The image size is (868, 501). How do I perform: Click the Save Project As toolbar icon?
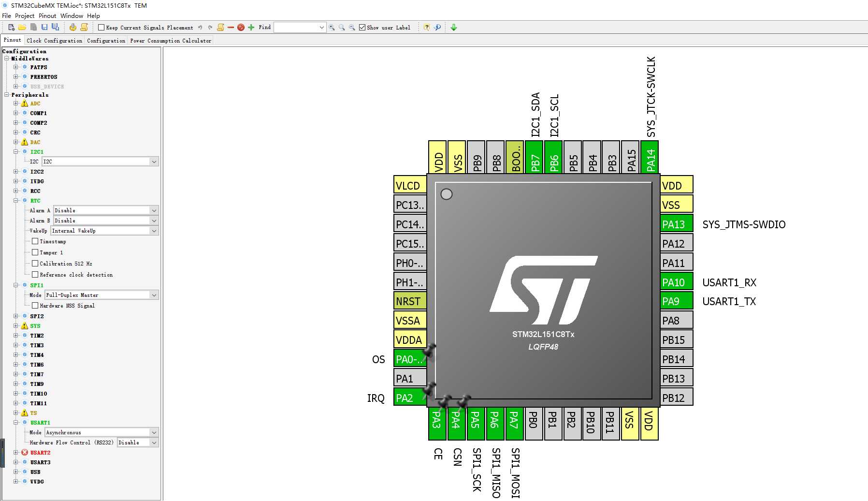(55, 28)
